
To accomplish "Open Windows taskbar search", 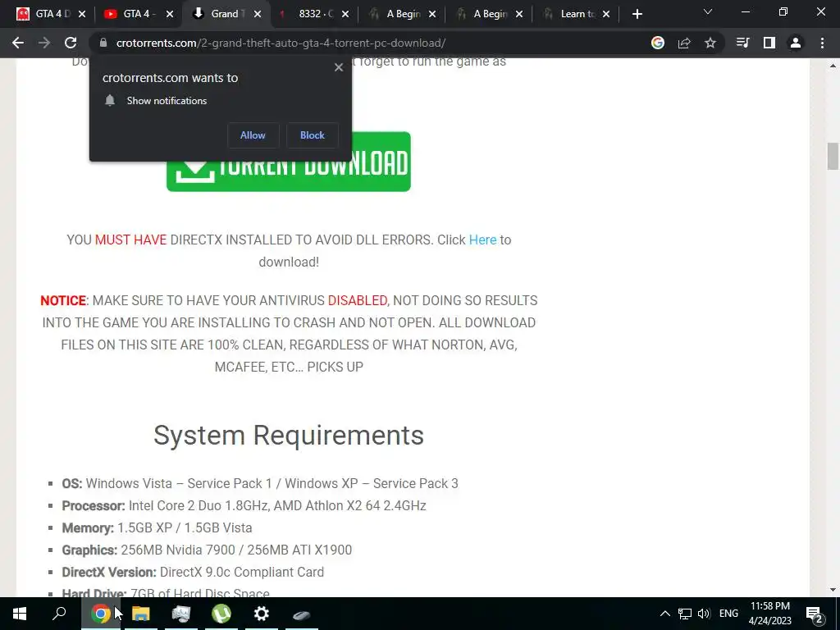I will (x=59, y=614).
